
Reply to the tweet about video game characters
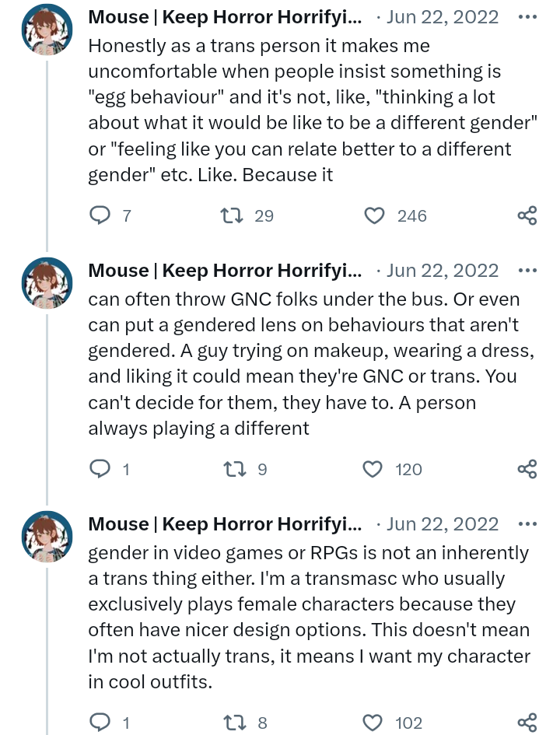coord(100,723)
